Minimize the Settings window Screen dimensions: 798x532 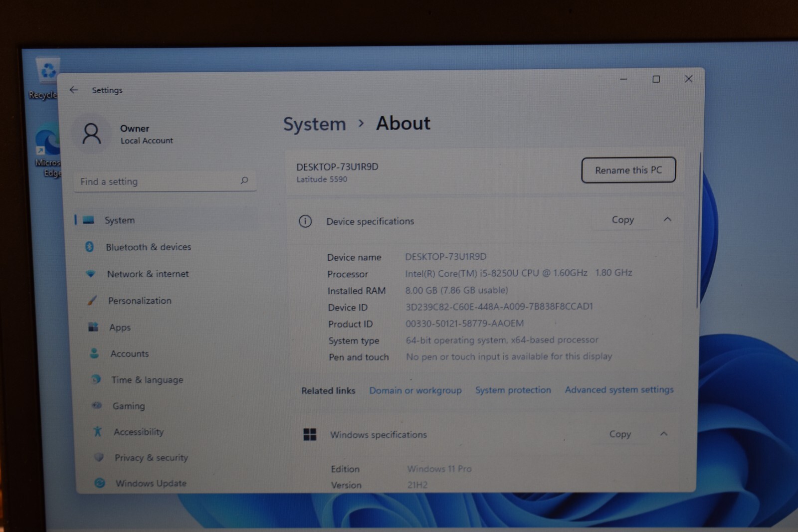623,79
